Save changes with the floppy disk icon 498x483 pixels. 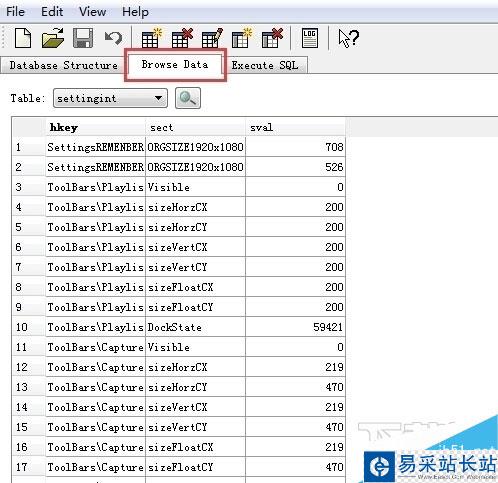[x=83, y=38]
